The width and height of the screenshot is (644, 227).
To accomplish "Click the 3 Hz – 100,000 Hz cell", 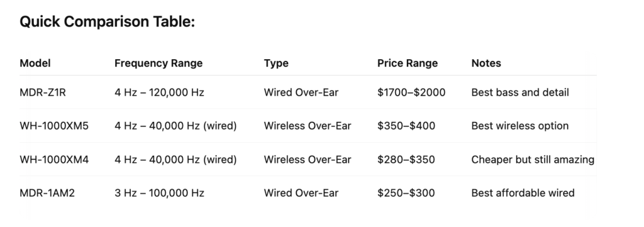I will [x=159, y=193].
